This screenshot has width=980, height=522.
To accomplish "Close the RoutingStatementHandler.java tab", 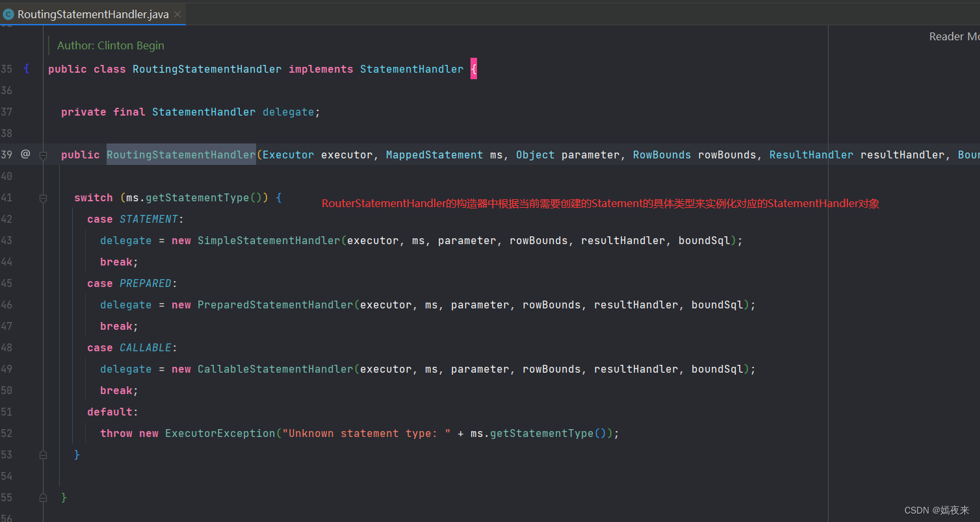I will [178, 14].
